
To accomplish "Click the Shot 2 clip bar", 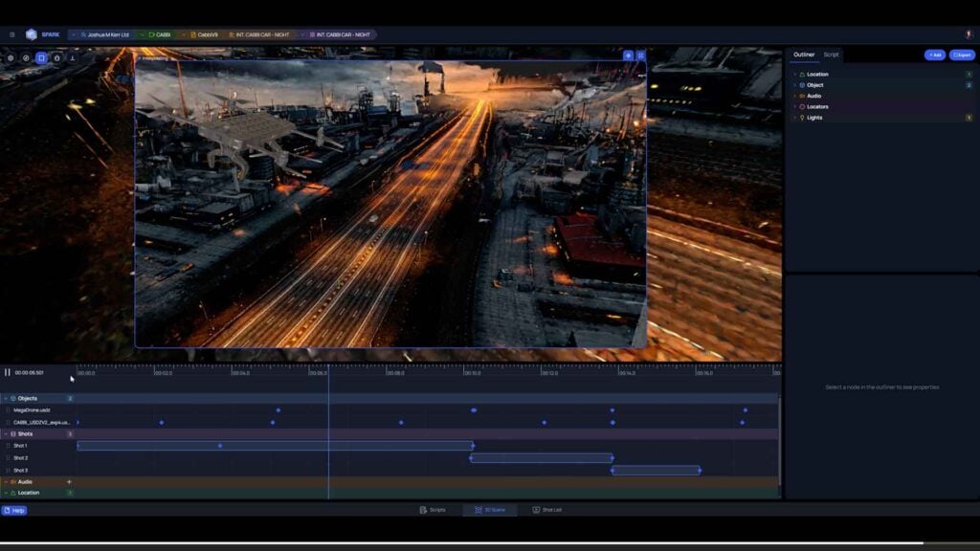I will pos(542,458).
